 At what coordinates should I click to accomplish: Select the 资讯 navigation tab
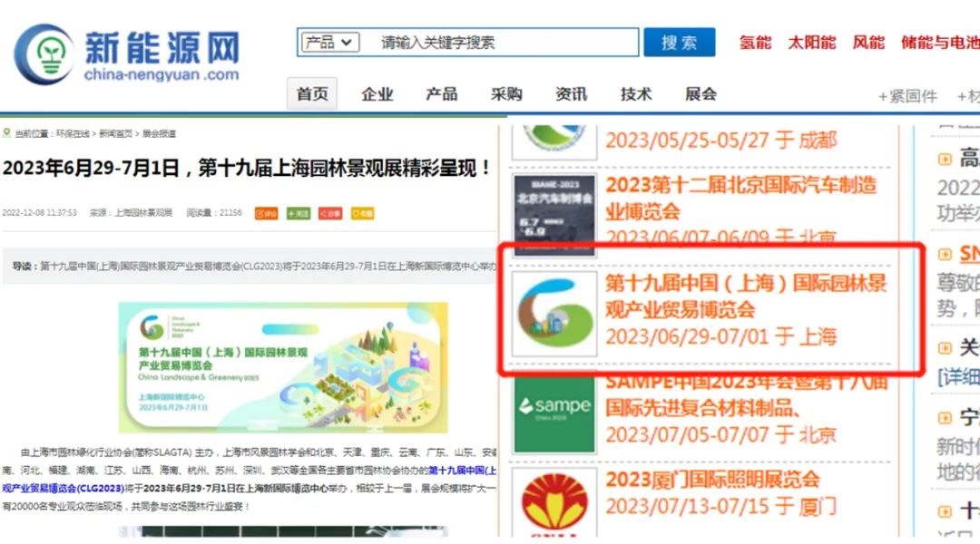point(572,94)
